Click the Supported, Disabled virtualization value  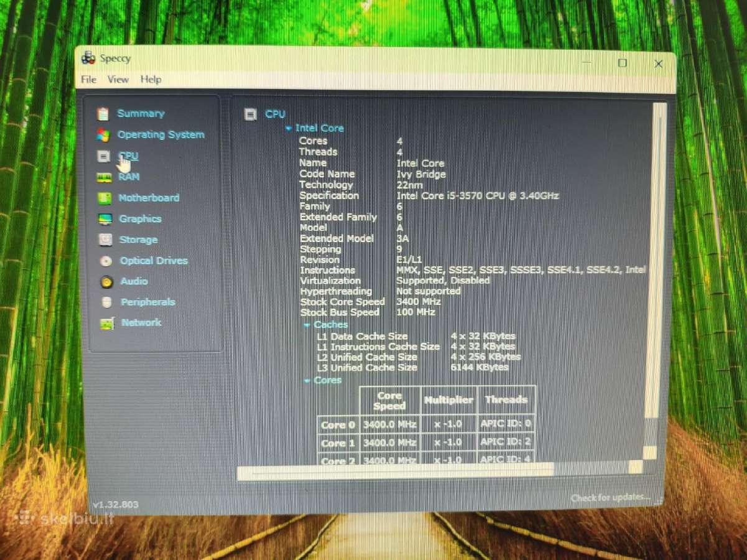coord(443,281)
